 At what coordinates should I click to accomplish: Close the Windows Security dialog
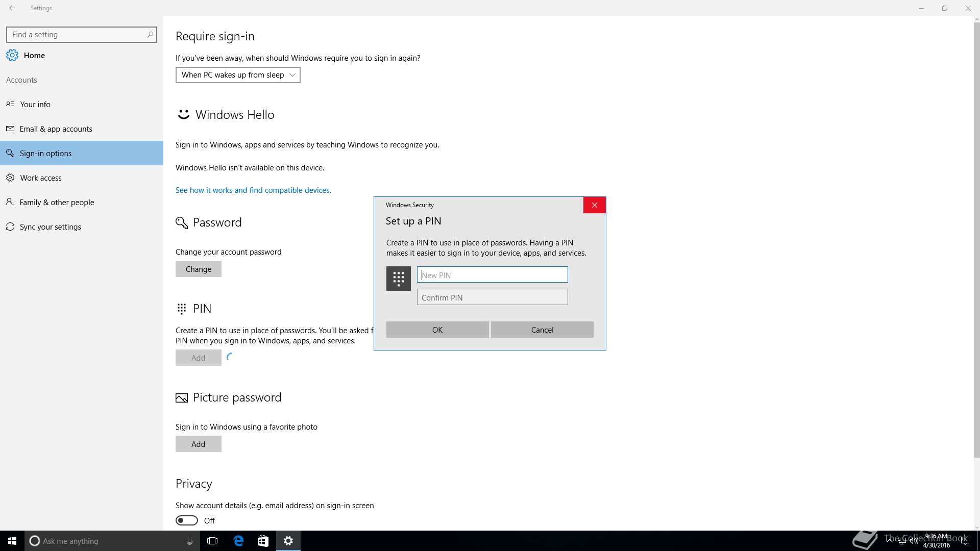click(x=595, y=205)
